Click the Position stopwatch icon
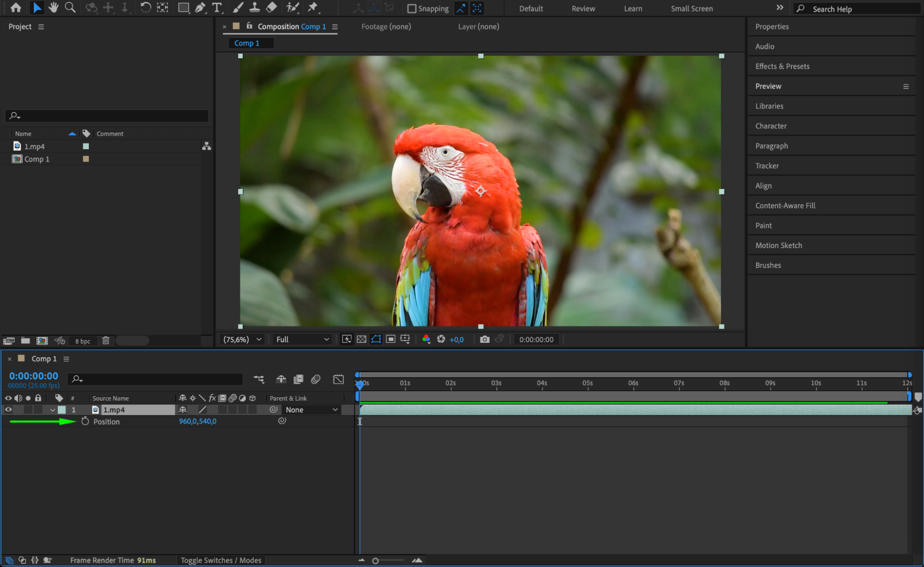This screenshot has height=567, width=924. (x=85, y=421)
